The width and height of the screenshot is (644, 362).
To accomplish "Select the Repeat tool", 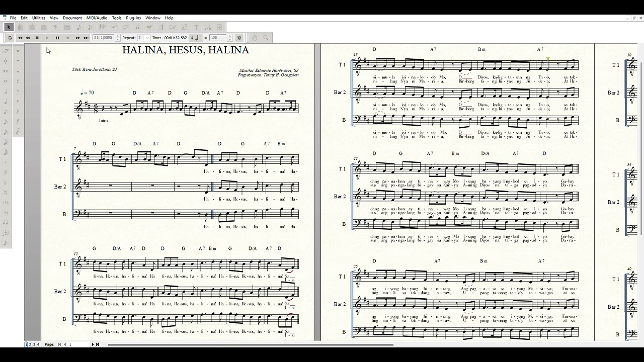I will [x=161, y=27].
